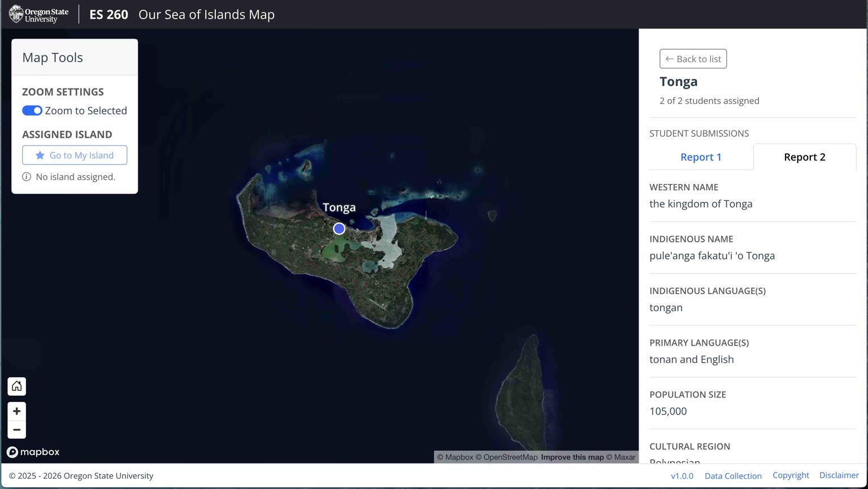868x489 pixels.
Task: Click the POPULATION SIZE field label
Action: (688, 395)
